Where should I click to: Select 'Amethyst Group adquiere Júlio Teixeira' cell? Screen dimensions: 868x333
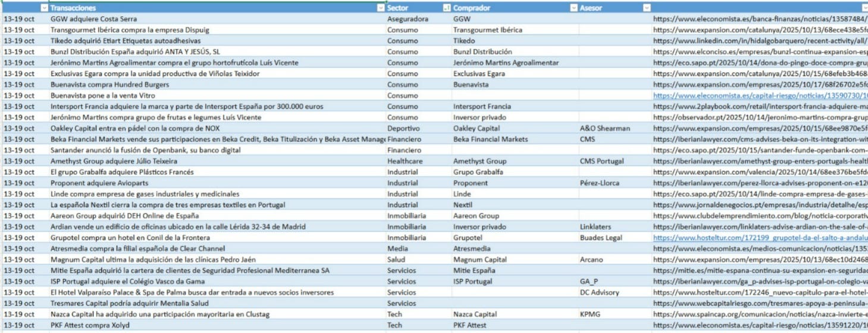coord(217,161)
